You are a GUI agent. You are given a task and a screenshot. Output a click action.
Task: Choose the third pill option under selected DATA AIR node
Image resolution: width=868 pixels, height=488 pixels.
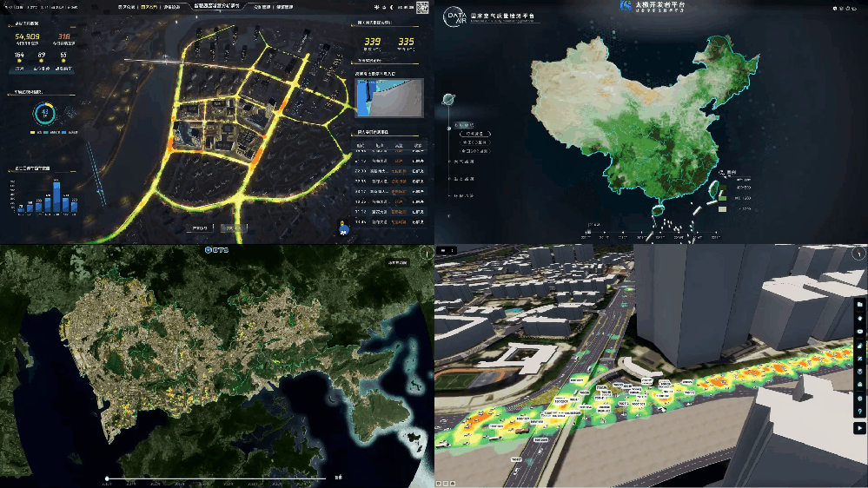click(x=475, y=151)
